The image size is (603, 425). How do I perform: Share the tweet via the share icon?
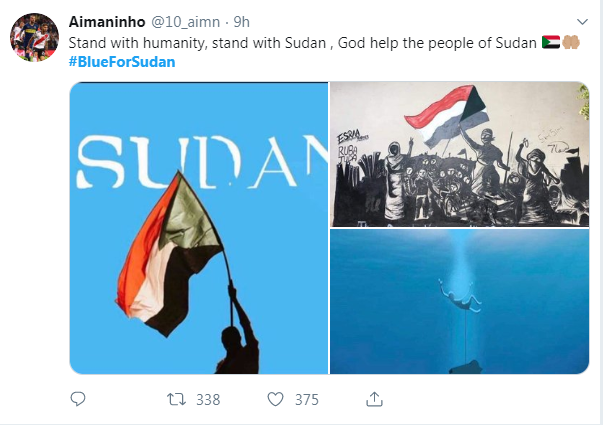pyautogui.click(x=374, y=399)
